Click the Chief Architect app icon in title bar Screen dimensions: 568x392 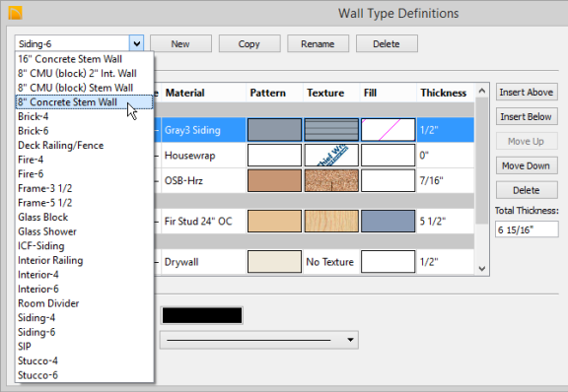click(x=15, y=13)
